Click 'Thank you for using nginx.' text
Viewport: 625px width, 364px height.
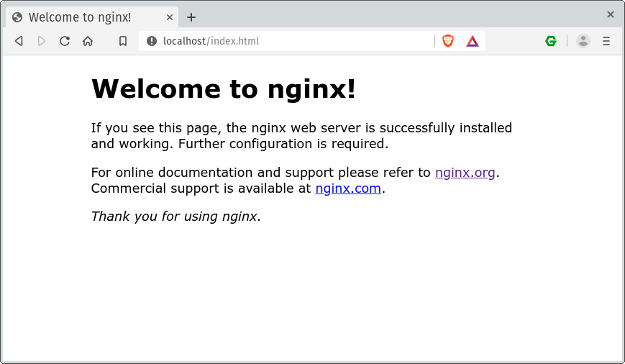[x=175, y=217]
